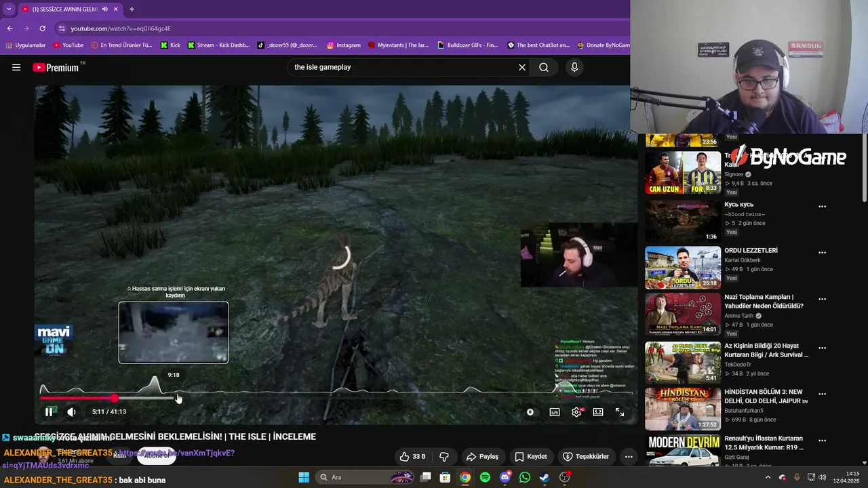Click the address bar URL youtube.com/watch
868x488 pixels.
pyautogui.click(x=121, y=28)
